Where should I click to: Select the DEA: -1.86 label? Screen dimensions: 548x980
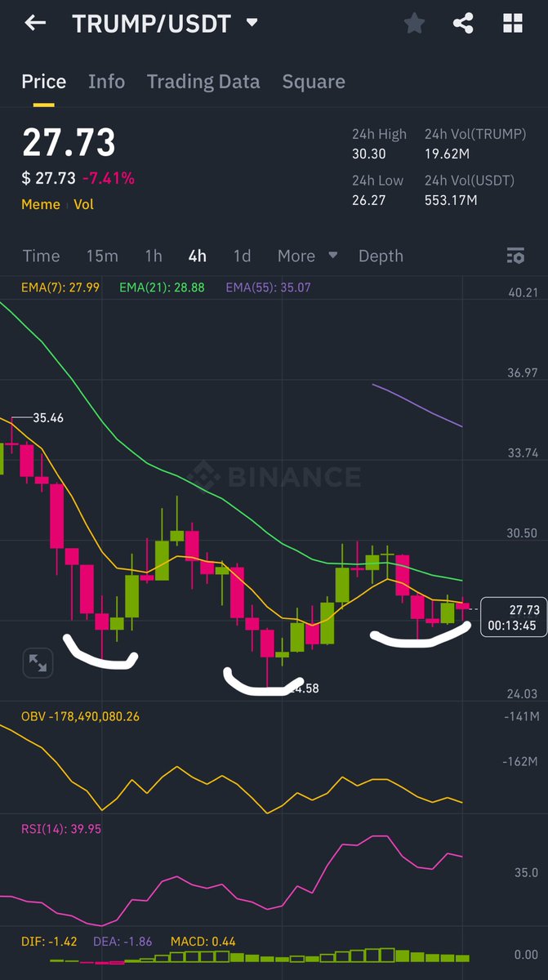[123, 942]
